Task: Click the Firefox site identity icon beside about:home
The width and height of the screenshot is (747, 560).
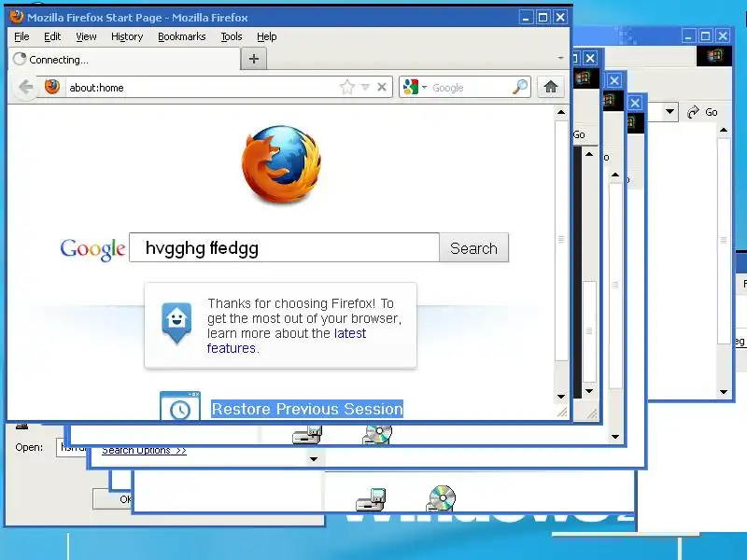Action: (52, 87)
